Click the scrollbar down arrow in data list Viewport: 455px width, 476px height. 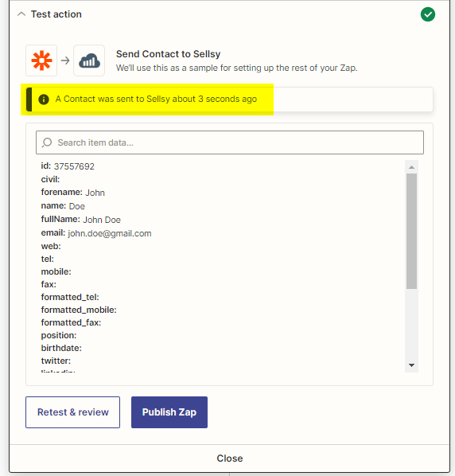pyautogui.click(x=411, y=365)
